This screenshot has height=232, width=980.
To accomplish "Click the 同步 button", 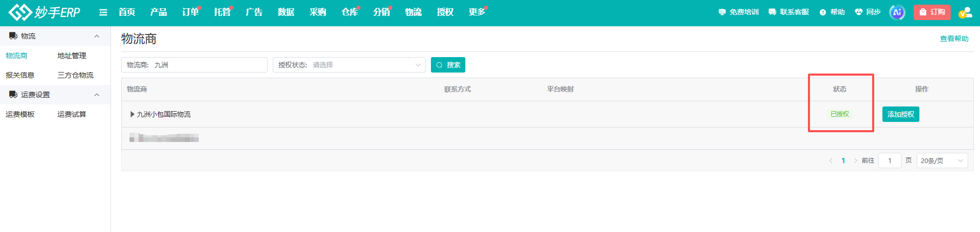I will pos(868,12).
